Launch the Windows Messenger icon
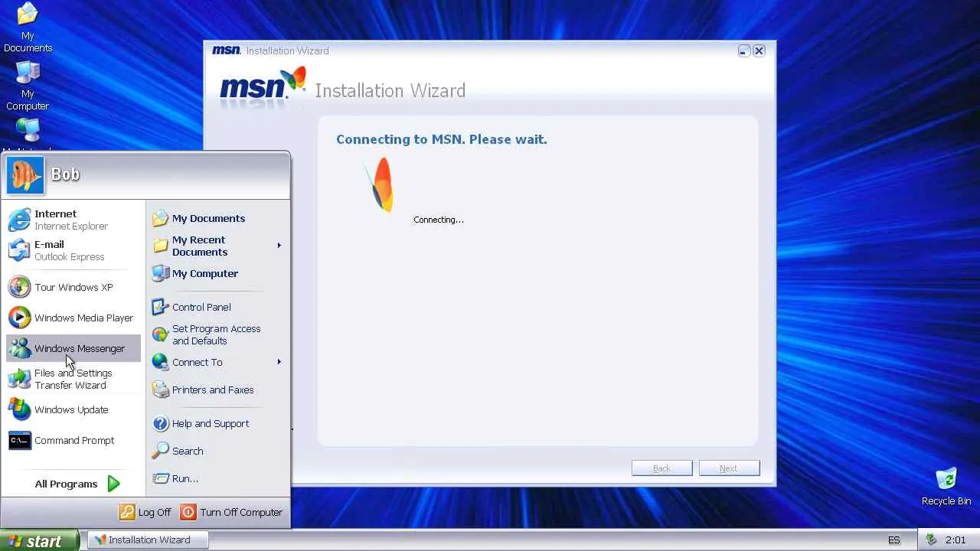 19,348
